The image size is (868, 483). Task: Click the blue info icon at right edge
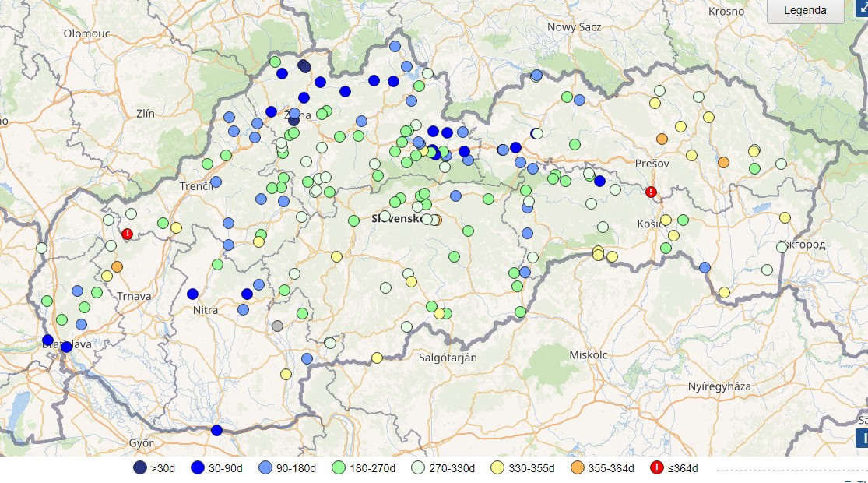[x=862, y=437]
